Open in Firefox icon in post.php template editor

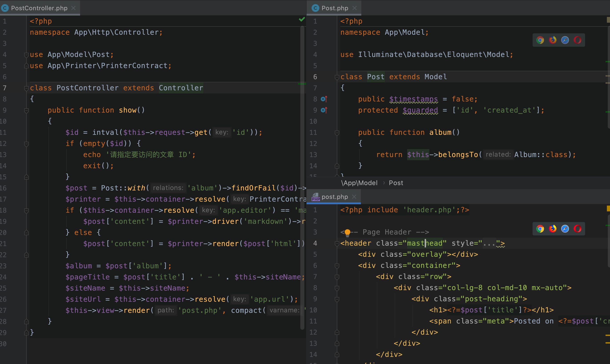(x=553, y=229)
